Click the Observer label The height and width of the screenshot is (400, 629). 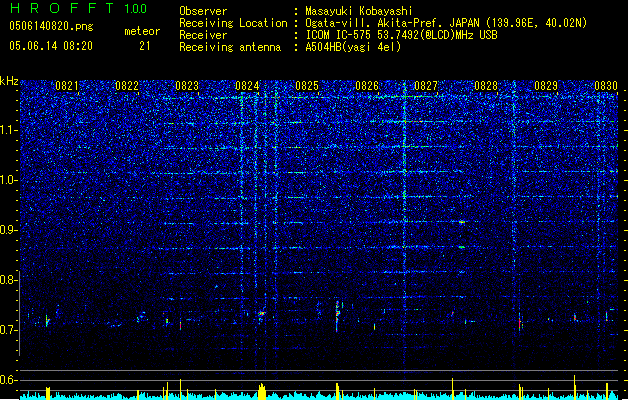(x=203, y=11)
